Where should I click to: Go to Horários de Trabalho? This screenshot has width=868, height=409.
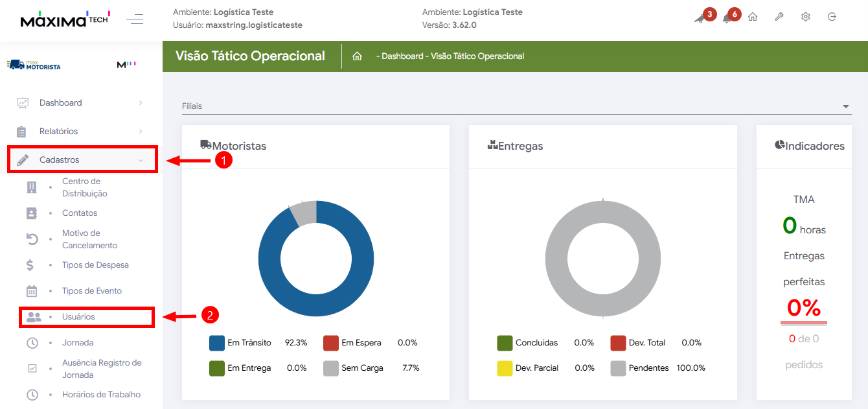tap(101, 395)
